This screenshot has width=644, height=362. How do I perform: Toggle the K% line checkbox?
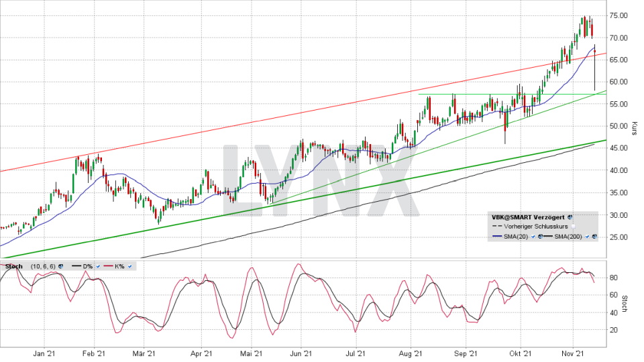129,266
